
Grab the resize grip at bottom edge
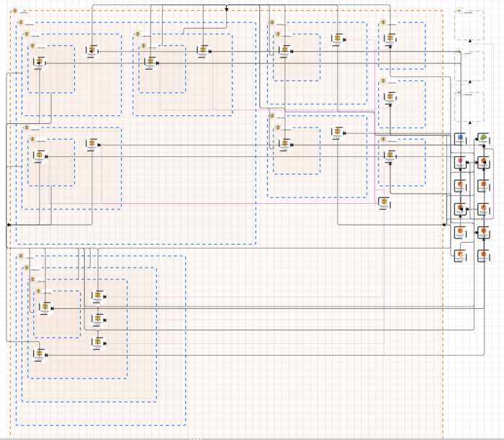coord(194,438)
